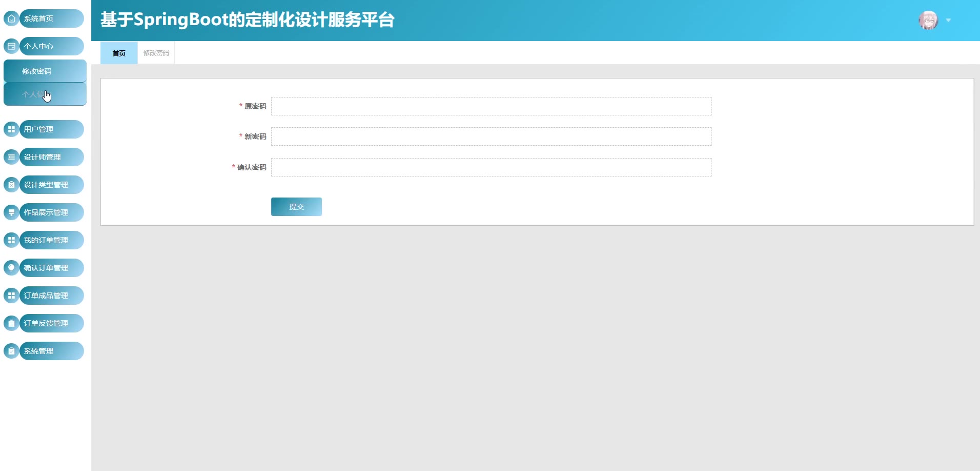The width and height of the screenshot is (980, 471).
Task: Expand the 订单成品管理 menu
Action: tap(51, 296)
